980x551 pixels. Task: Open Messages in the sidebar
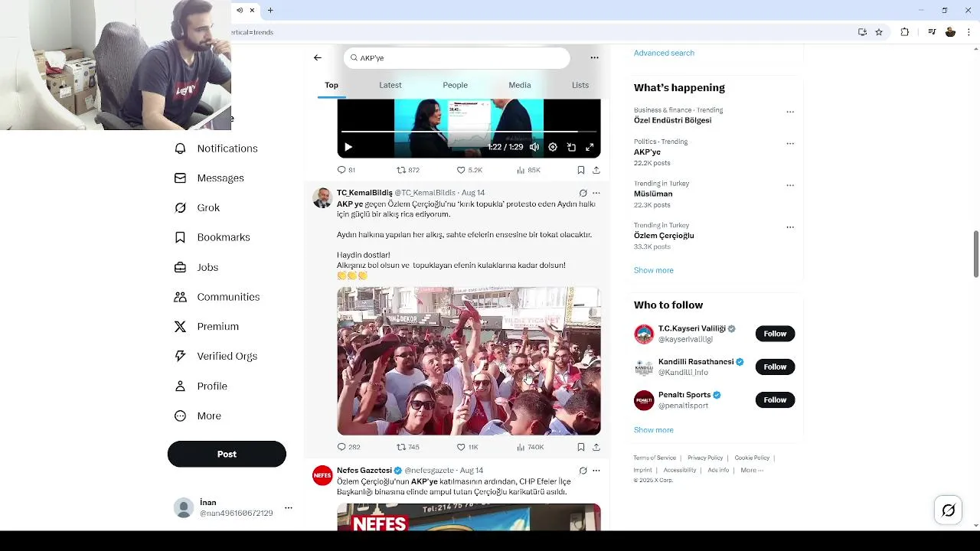pyautogui.click(x=210, y=178)
